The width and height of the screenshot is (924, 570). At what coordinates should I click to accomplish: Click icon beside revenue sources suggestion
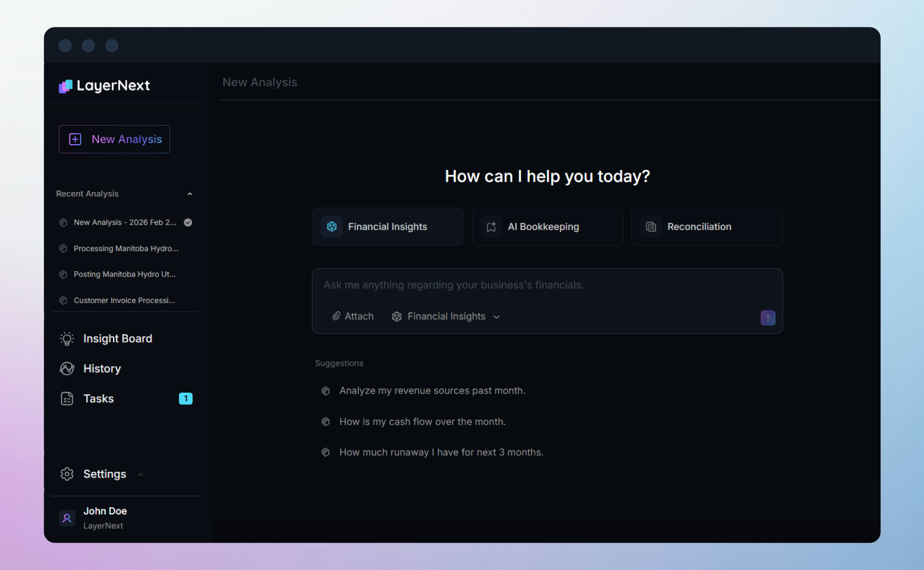[x=326, y=391]
